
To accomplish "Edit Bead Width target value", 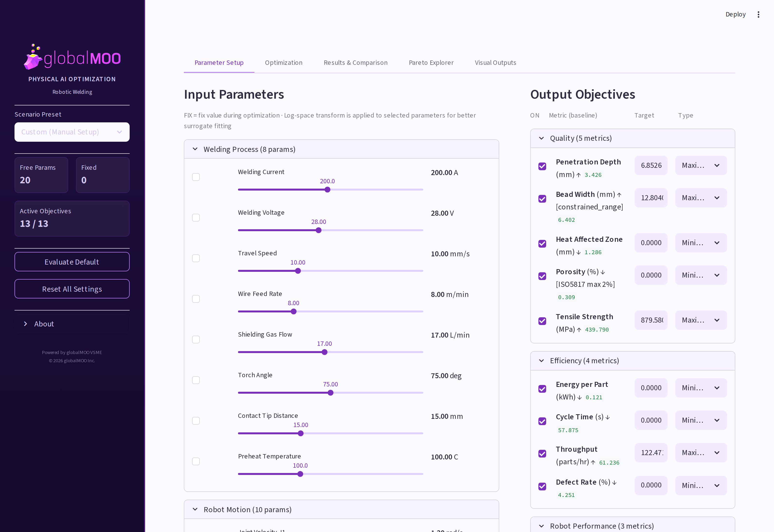I will [x=651, y=198].
